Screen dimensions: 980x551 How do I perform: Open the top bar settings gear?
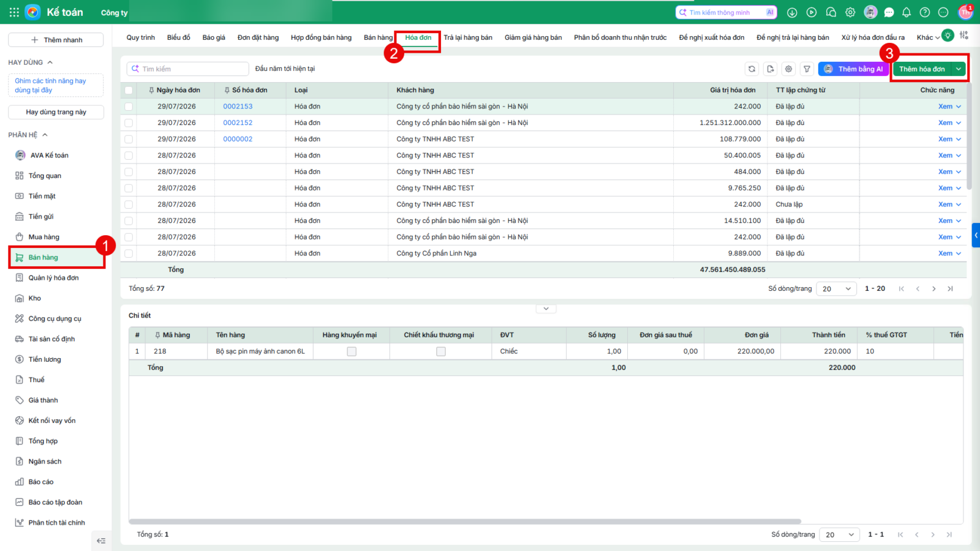[850, 12]
